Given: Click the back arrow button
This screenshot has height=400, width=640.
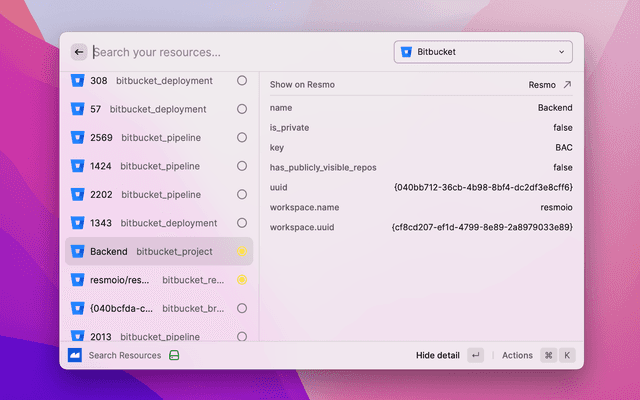Looking at the screenshot, I should tap(79, 52).
